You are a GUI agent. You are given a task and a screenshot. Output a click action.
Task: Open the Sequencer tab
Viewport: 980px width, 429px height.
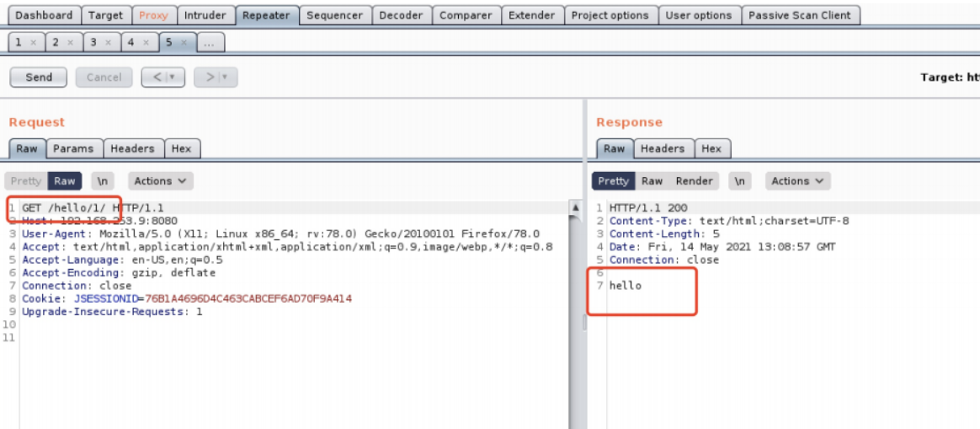pos(336,15)
